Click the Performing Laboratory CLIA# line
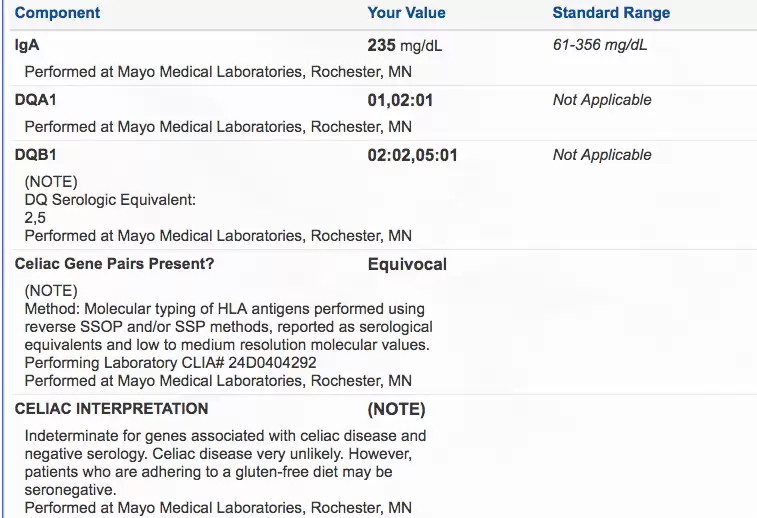This screenshot has height=518, width=757. 170,363
